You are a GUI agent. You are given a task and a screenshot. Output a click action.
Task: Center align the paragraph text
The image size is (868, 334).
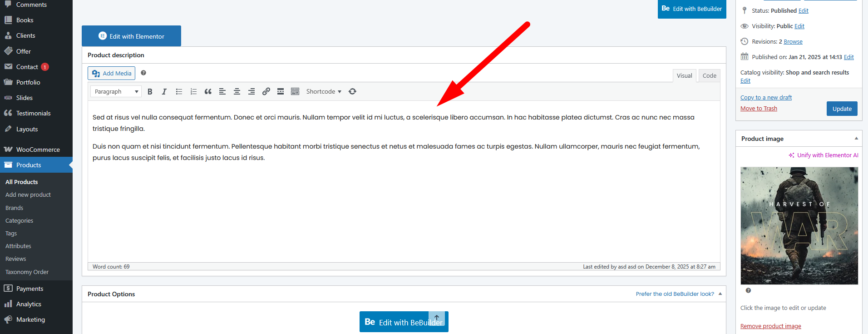[237, 91]
